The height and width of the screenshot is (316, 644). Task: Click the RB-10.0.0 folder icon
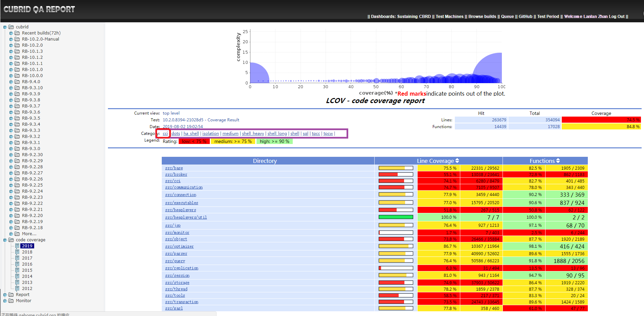tap(17, 75)
